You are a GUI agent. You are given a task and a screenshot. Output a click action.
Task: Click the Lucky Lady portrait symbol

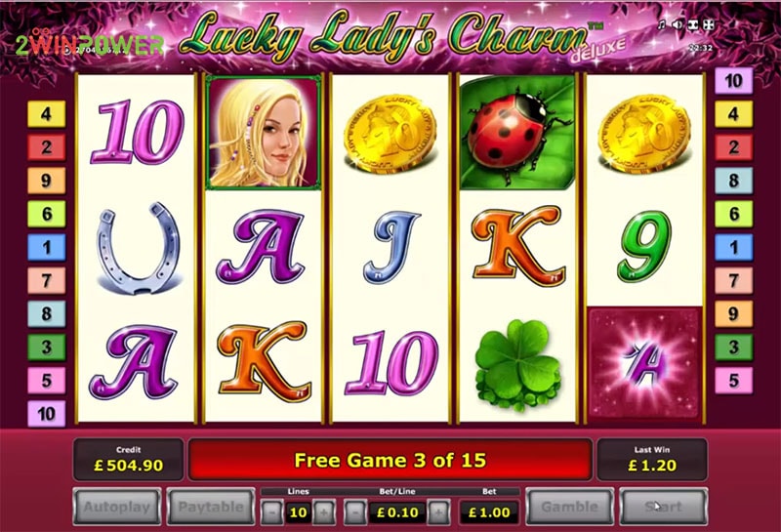coord(263,133)
